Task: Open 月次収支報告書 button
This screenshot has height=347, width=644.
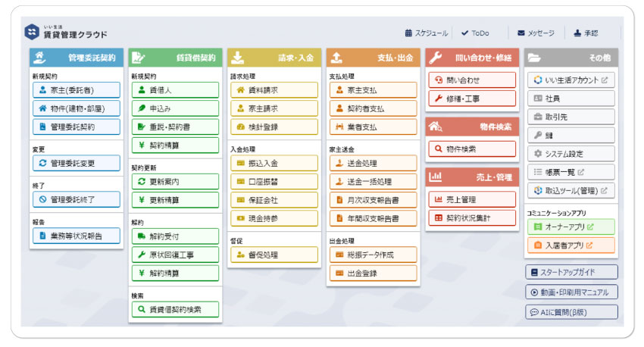Action: click(x=374, y=200)
